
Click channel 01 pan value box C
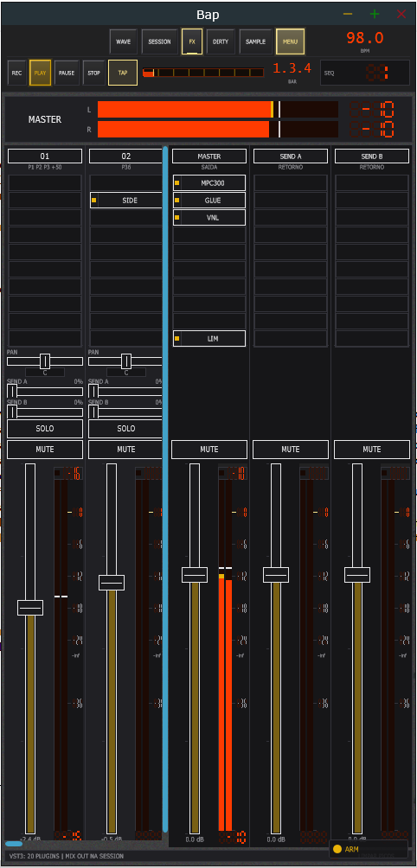45,373
